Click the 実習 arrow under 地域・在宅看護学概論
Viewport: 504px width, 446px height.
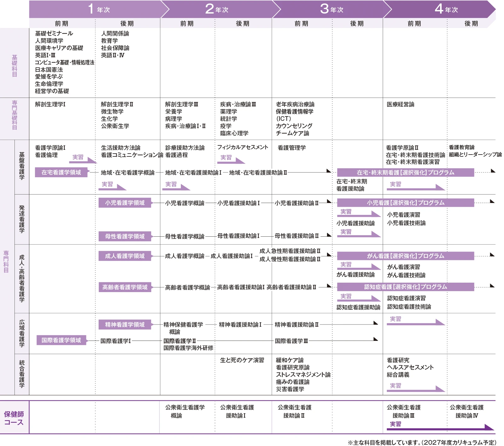click(113, 186)
